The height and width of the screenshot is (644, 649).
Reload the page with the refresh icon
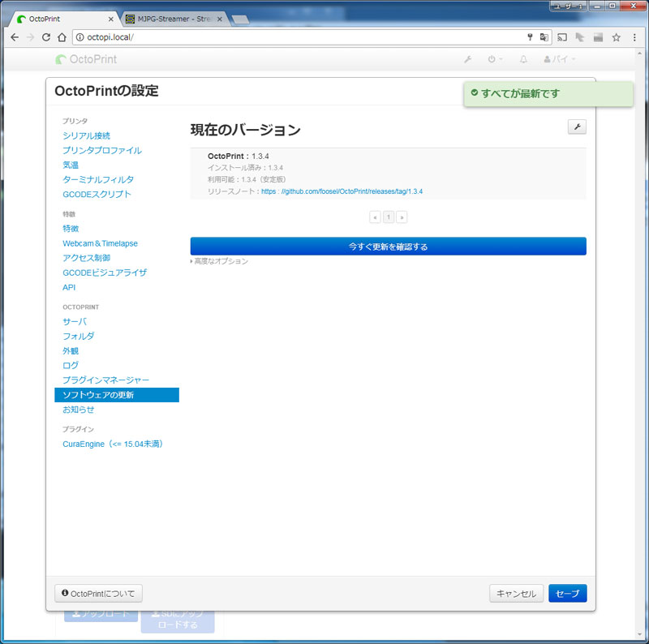46,37
